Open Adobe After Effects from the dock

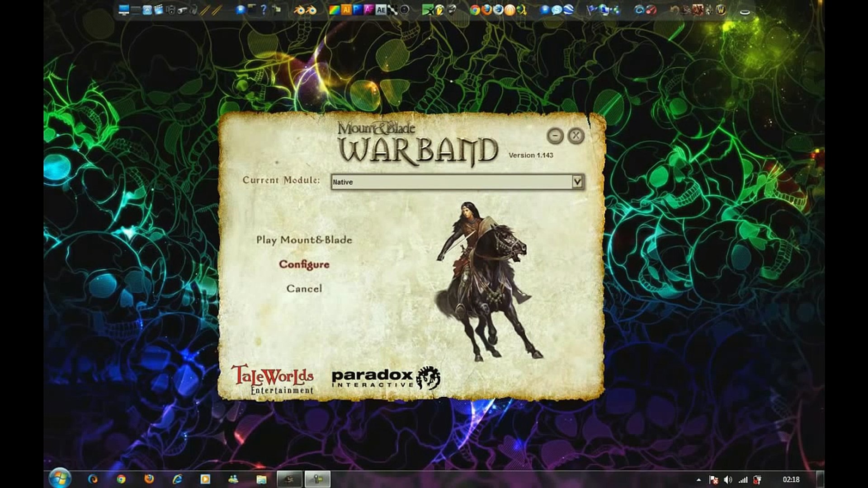(381, 9)
